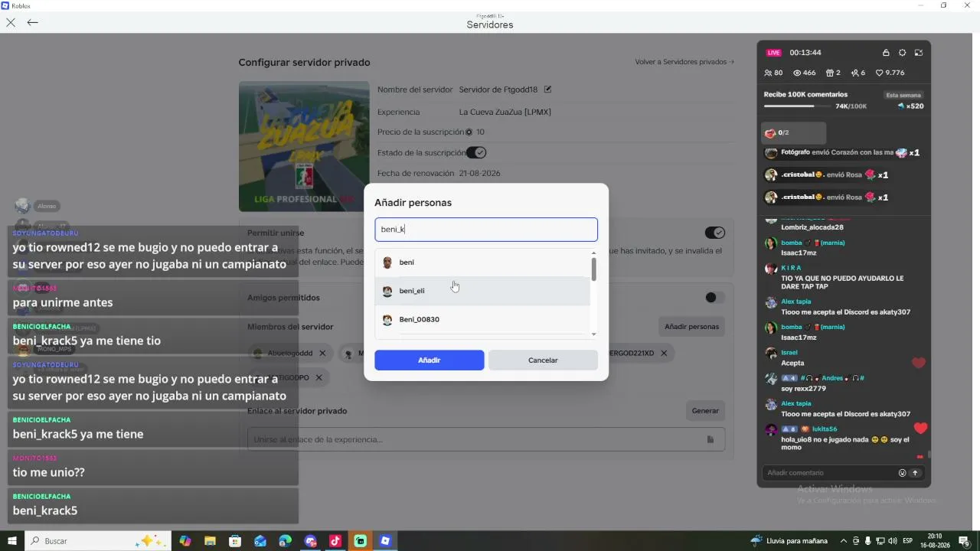
Task: Click the eye views icon showing 466
Action: (797, 73)
